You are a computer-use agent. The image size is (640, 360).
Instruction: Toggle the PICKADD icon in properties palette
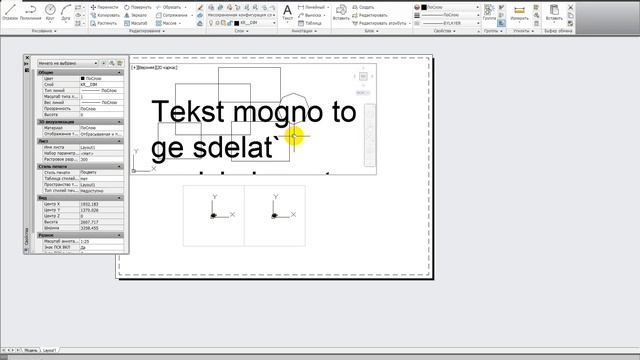[x=103, y=63]
